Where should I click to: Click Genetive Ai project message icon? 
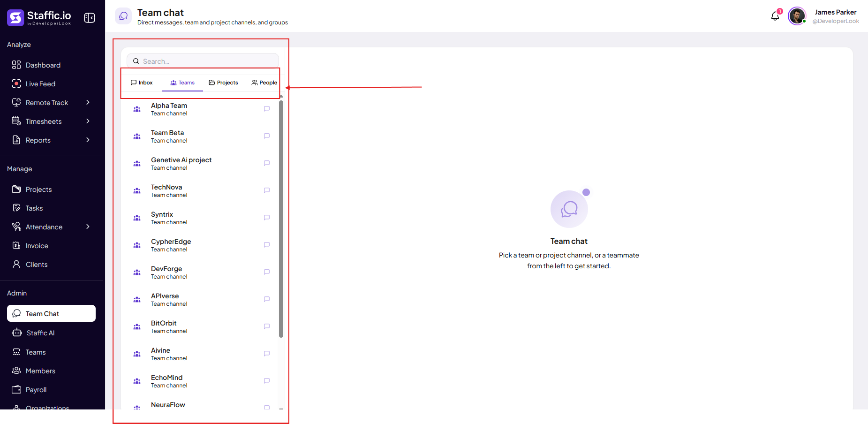point(267,163)
